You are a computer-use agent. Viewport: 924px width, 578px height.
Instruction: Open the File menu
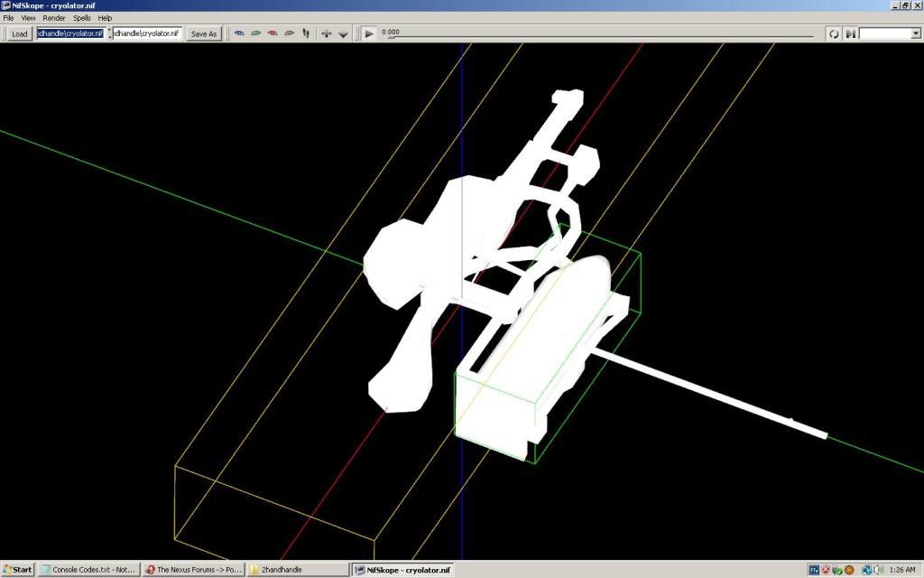point(9,18)
